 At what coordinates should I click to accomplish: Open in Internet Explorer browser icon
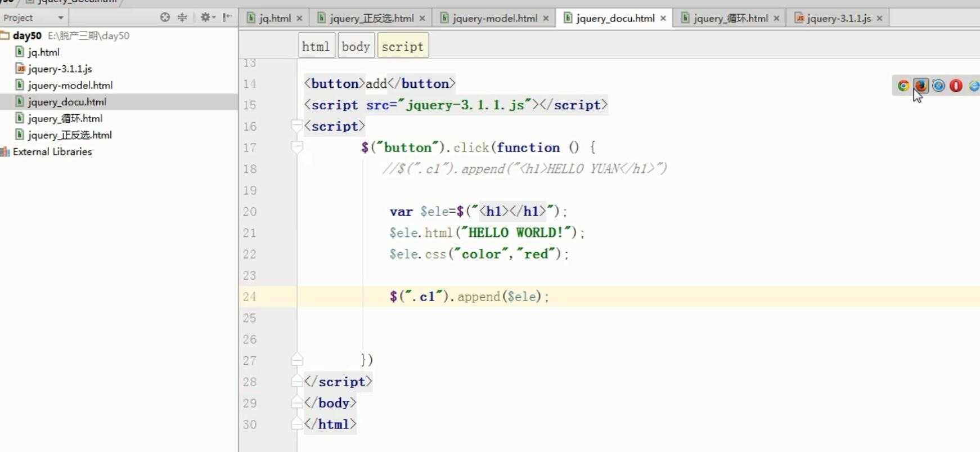[x=974, y=86]
